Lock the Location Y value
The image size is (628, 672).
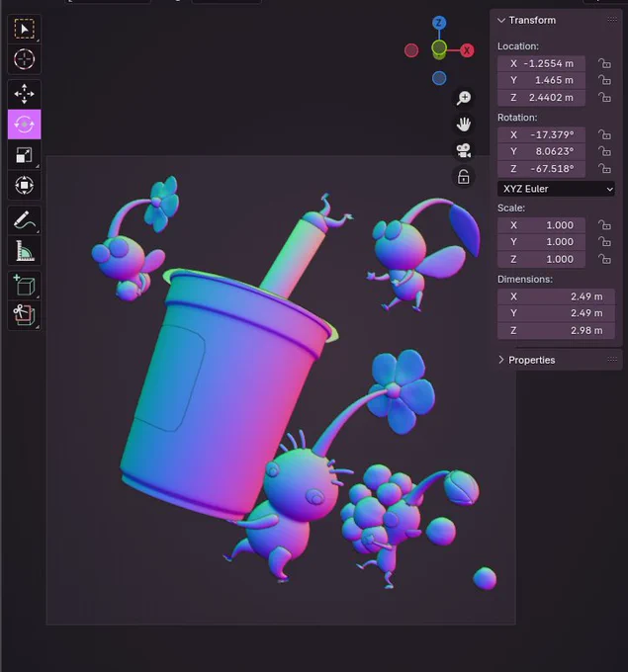coord(604,81)
